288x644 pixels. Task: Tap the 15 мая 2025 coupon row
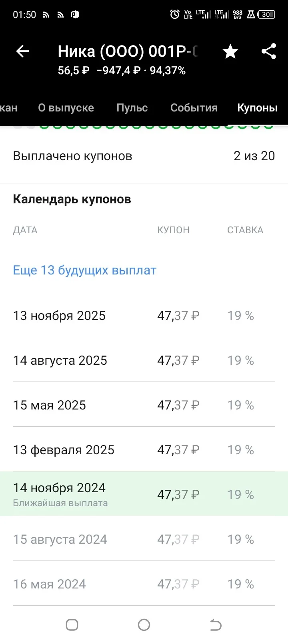(x=144, y=405)
